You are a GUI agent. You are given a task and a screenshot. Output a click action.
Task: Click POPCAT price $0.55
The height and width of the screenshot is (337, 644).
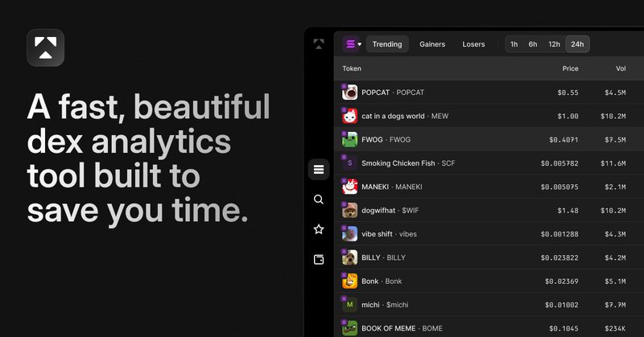click(x=568, y=92)
